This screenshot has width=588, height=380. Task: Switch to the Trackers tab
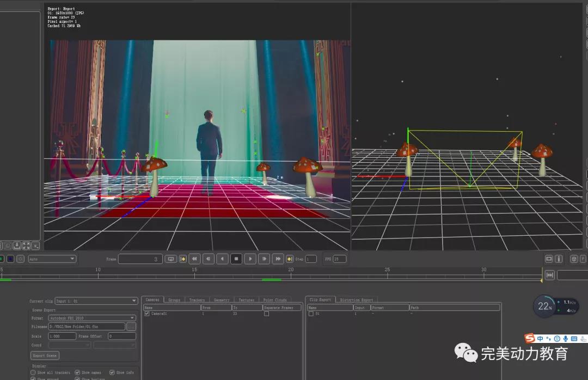(197, 300)
